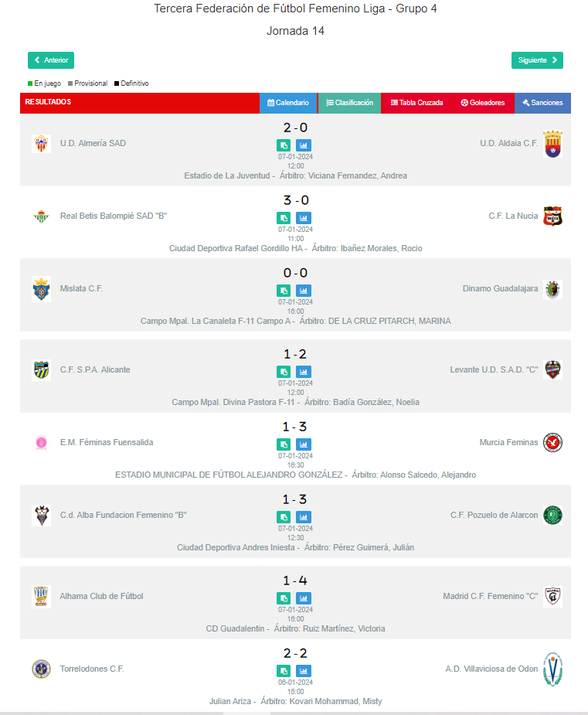The image size is (588, 715).
Task: Open match report icon for Mislata vs Dinamo Guadalajara
Action: tap(284, 291)
